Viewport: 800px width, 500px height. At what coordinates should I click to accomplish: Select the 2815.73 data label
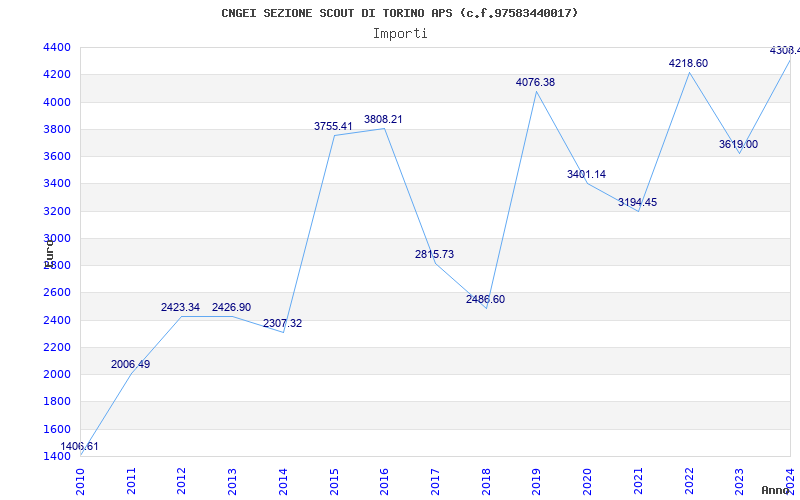pos(434,254)
